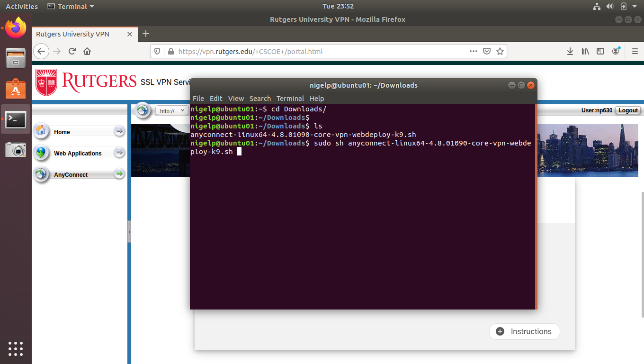Go back in Firefox
This screenshot has width=644, height=364.
pos(42,51)
